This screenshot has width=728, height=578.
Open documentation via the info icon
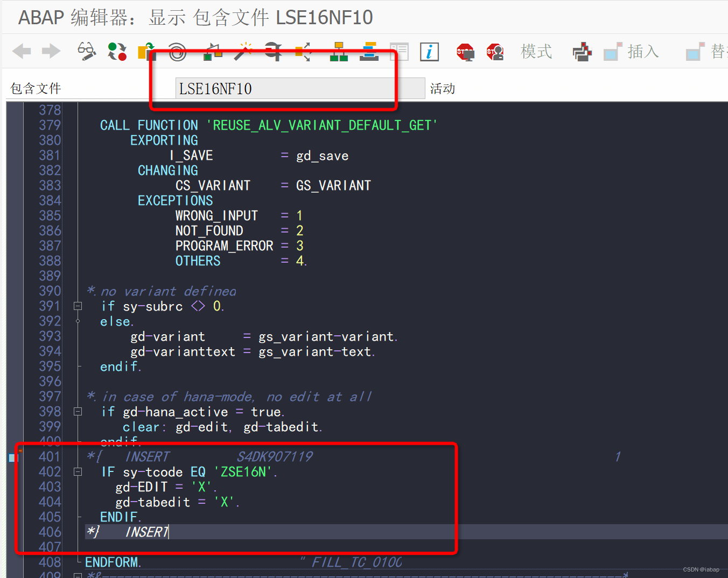tap(429, 52)
